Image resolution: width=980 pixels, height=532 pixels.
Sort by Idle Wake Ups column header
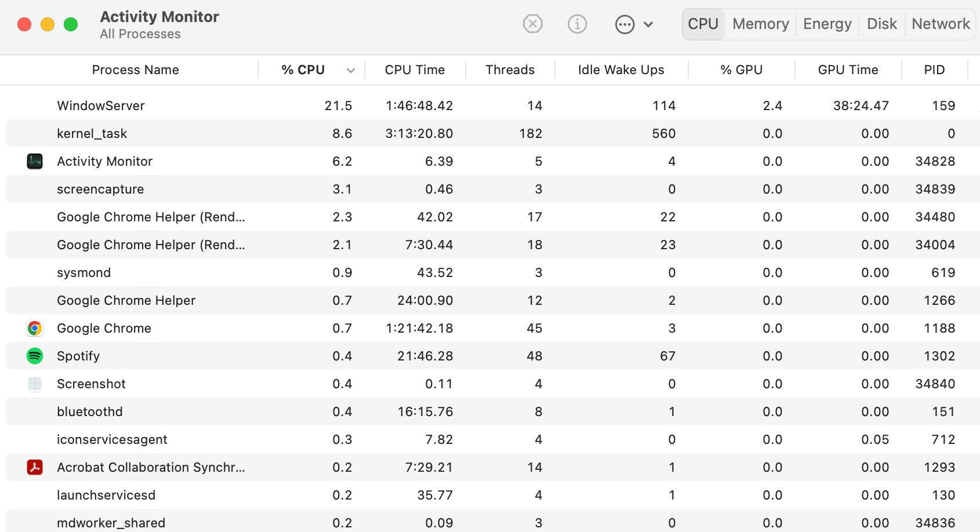pyautogui.click(x=620, y=70)
